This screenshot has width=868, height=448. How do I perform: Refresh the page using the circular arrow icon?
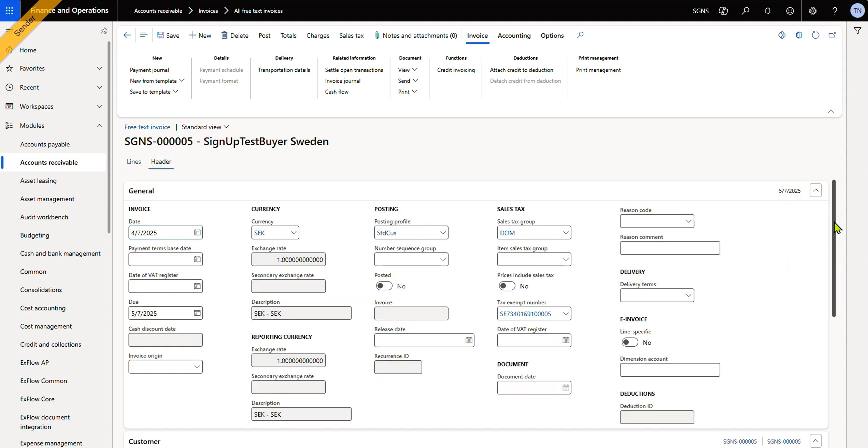(815, 35)
